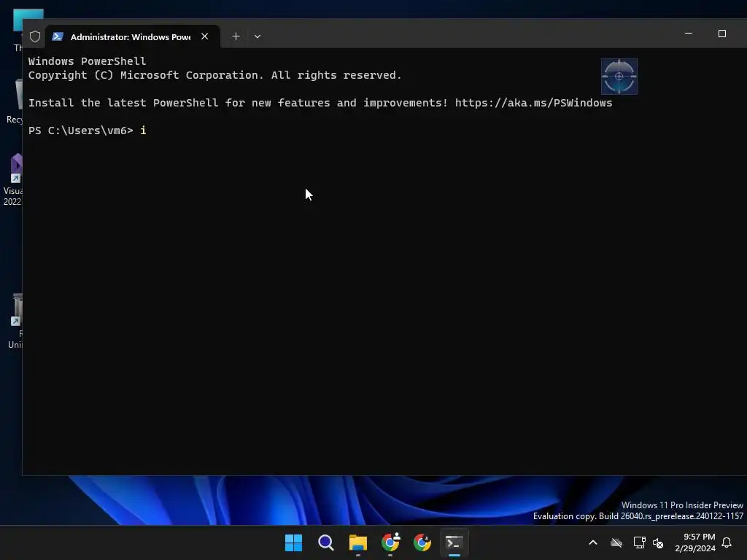
Task: Select the Administrator: Windows PowerShell tab
Action: pyautogui.click(x=133, y=36)
